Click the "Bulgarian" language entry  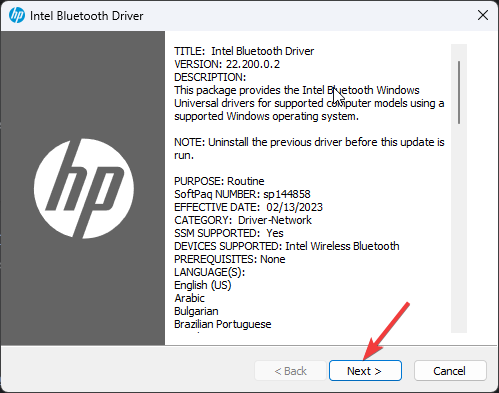[196, 311]
